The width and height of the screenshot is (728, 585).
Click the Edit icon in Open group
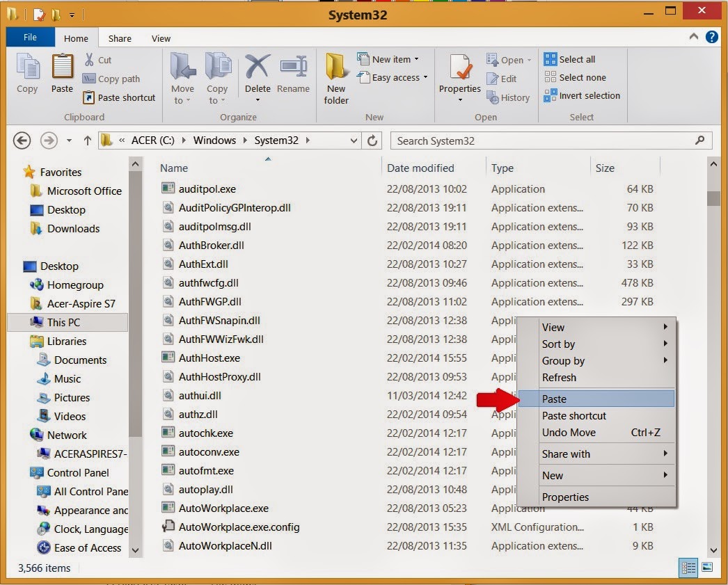pos(492,79)
